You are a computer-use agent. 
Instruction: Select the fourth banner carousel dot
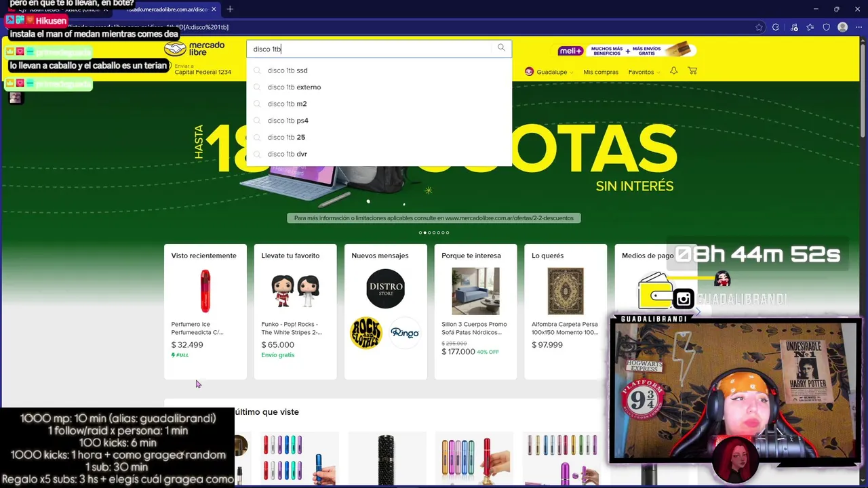pos(434,232)
